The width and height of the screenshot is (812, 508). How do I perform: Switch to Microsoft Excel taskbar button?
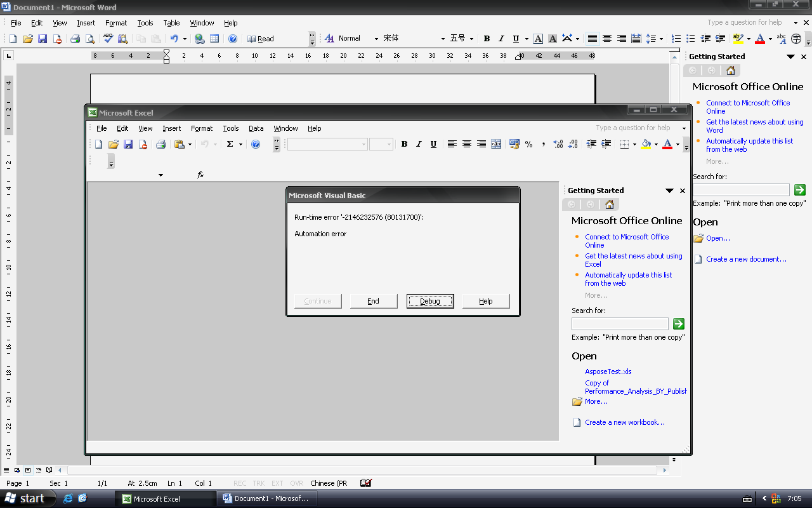[x=166, y=498]
